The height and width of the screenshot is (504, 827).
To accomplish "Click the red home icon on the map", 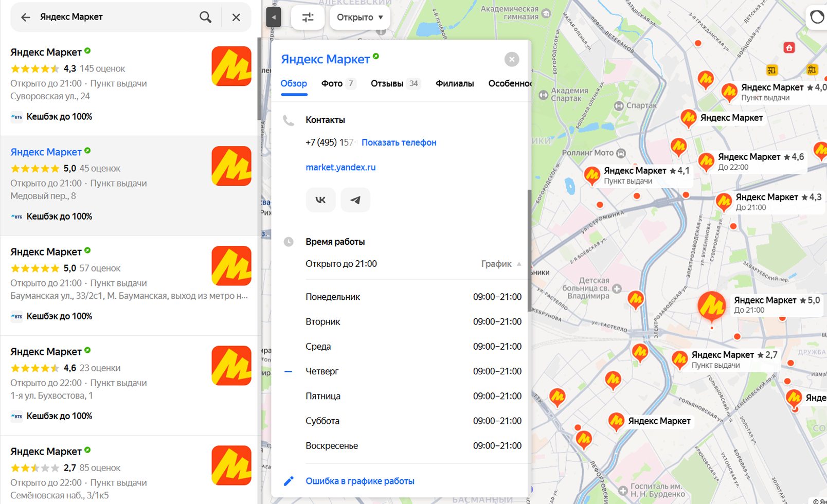I will click(789, 48).
